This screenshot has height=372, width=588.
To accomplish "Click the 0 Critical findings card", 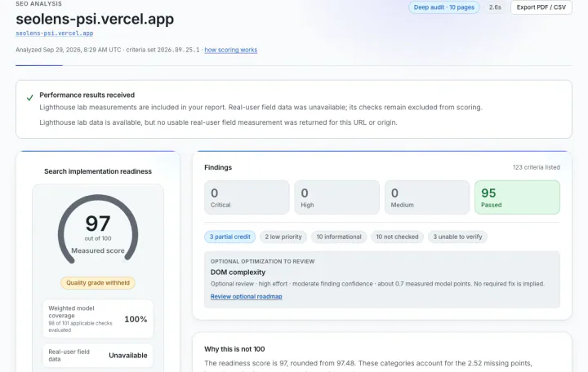I will [x=247, y=197].
